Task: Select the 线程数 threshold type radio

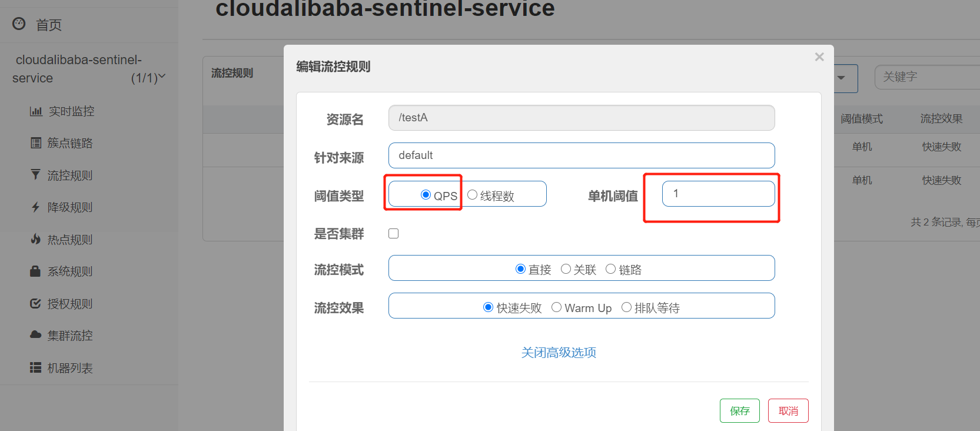Action: coord(472,195)
